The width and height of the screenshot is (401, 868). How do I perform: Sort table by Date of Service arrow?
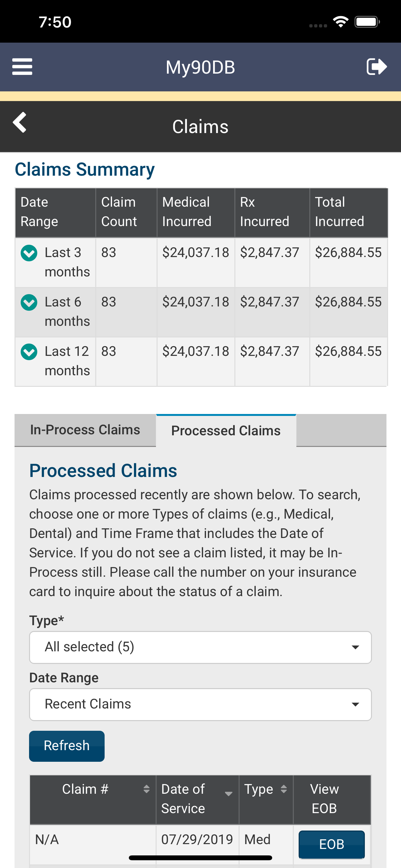229,793
